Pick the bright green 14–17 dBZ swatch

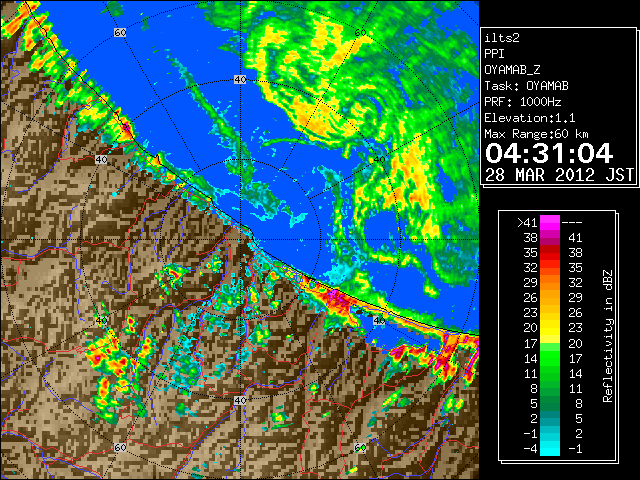tap(550, 358)
